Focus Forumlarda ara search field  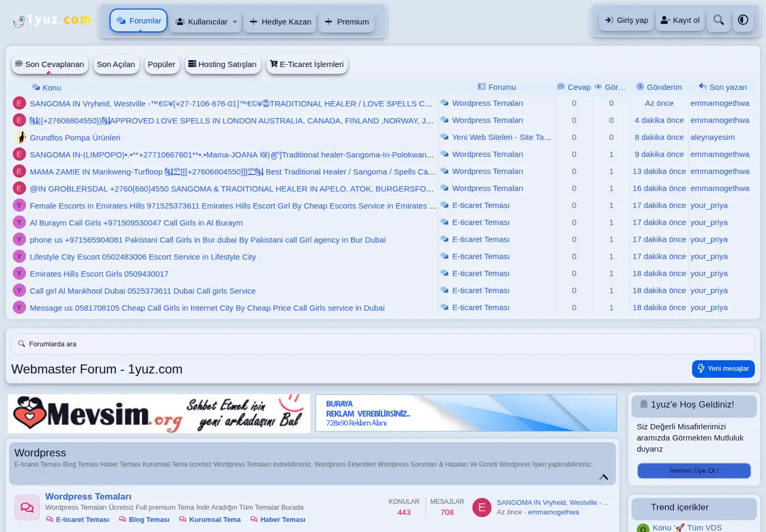tap(383, 344)
